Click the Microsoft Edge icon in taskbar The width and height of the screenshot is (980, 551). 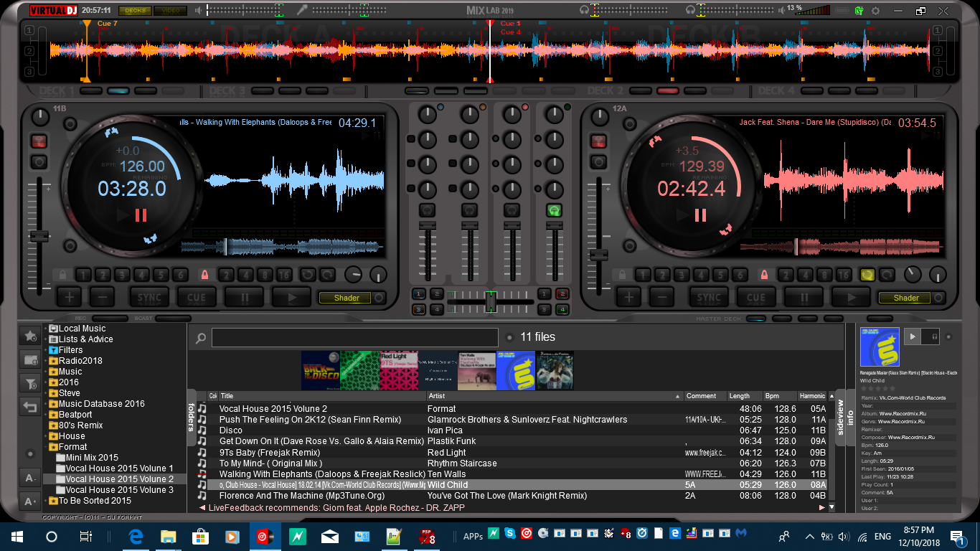[136, 537]
